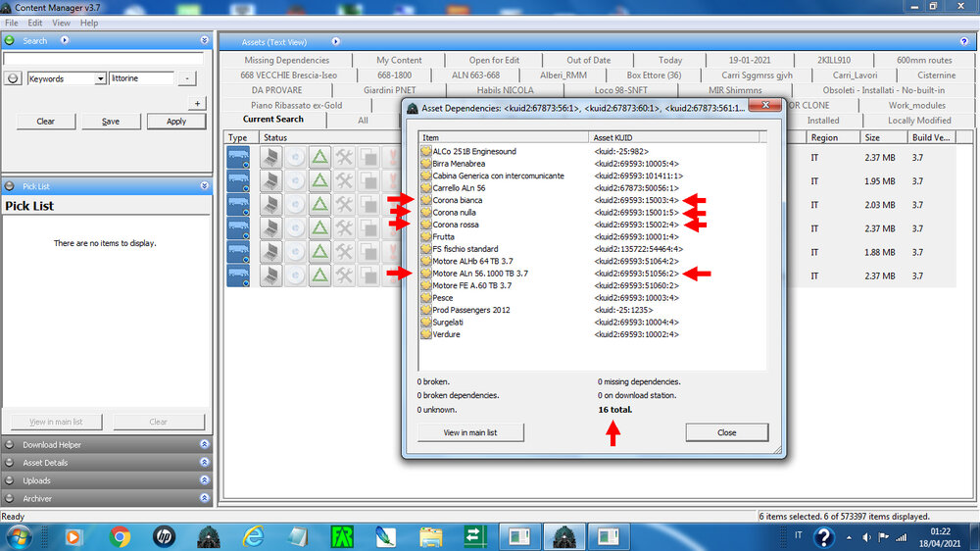Click the Download Helper round icon
The image size is (980, 551).
click(10, 445)
